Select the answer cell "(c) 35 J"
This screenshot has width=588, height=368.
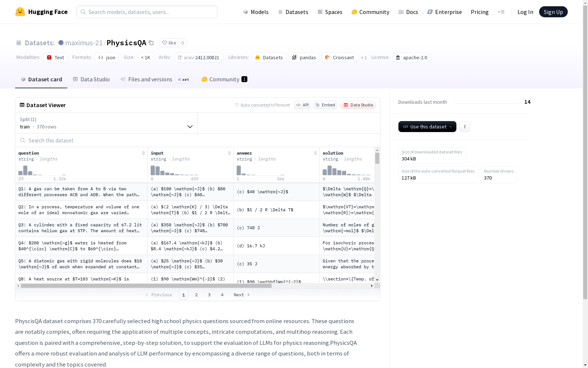point(276,264)
